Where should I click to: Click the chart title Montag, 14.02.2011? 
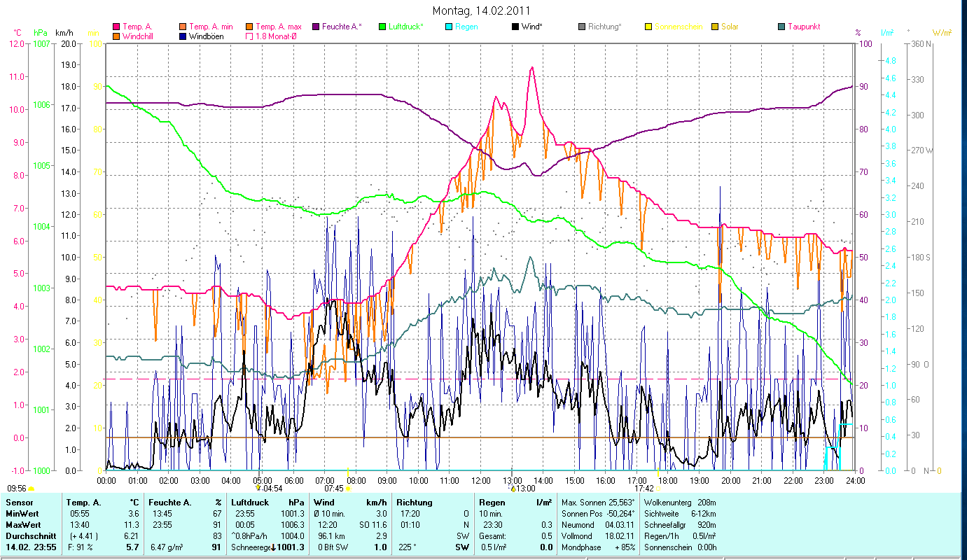pos(481,10)
